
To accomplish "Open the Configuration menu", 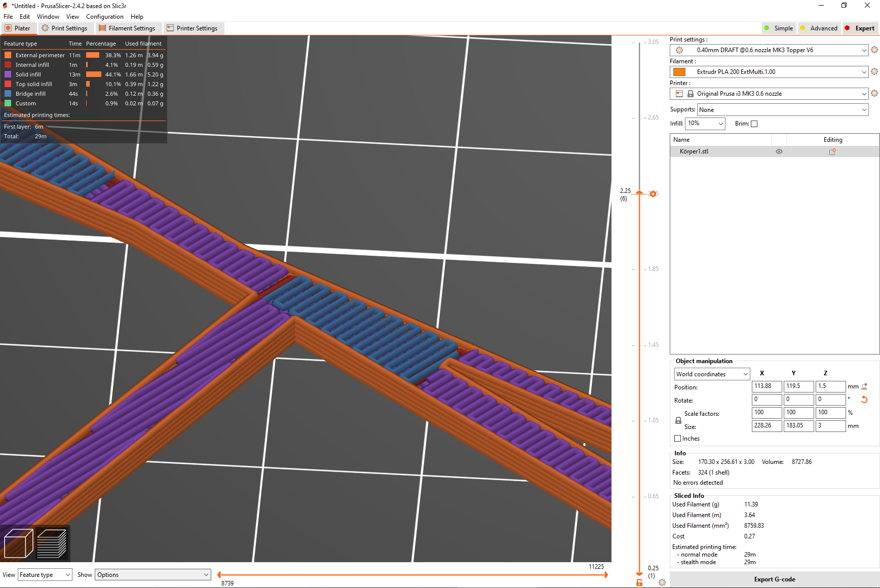I will click(105, 16).
